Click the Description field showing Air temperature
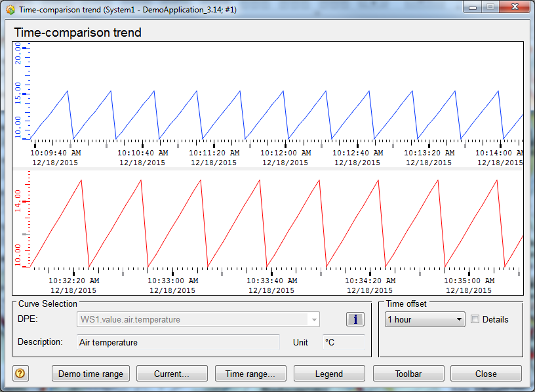535x392 pixels. 178,342
